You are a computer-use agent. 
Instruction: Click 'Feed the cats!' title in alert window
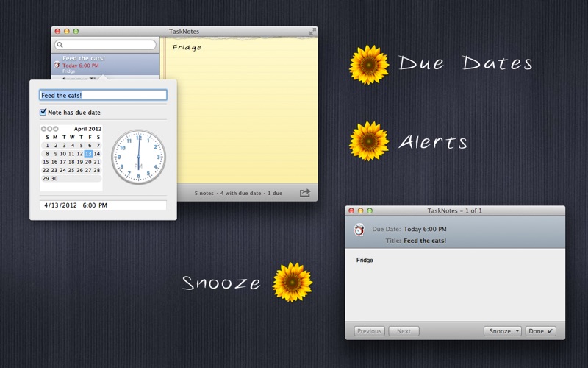[425, 241]
